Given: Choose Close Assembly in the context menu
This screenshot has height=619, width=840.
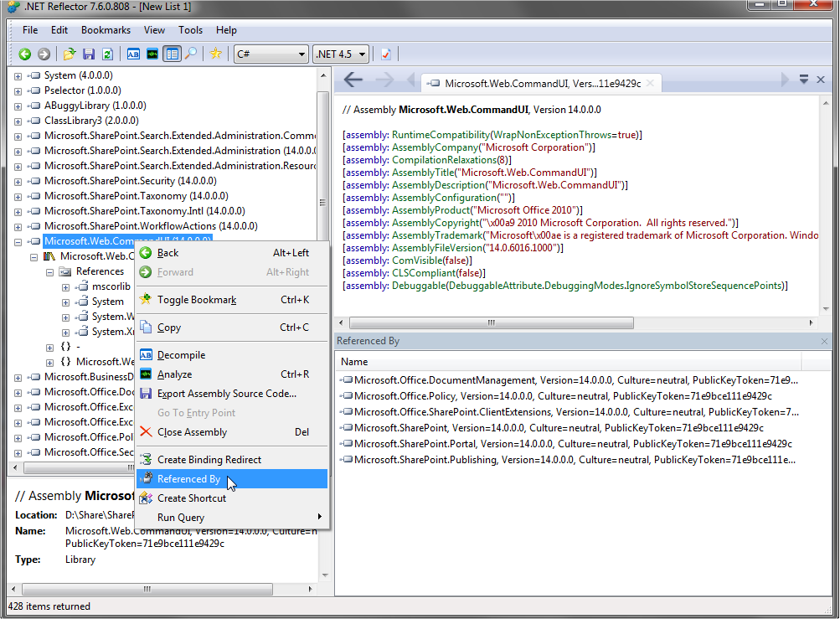Looking at the screenshot, I should (x=232, y=432).
